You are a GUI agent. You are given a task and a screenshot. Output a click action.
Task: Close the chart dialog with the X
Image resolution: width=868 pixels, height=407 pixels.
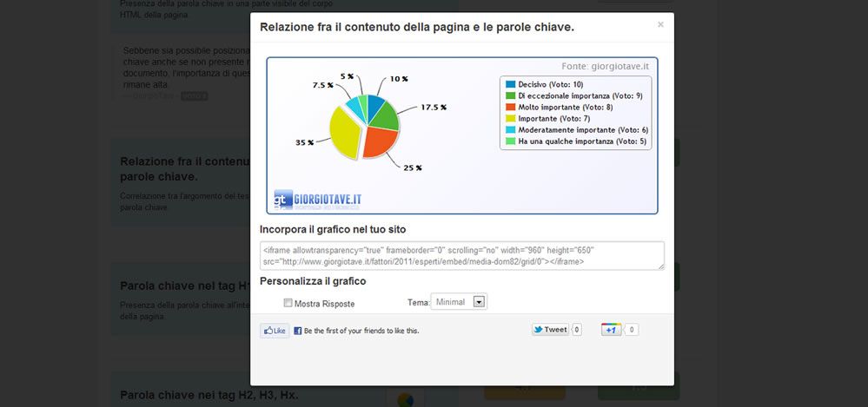pos(660,25)
